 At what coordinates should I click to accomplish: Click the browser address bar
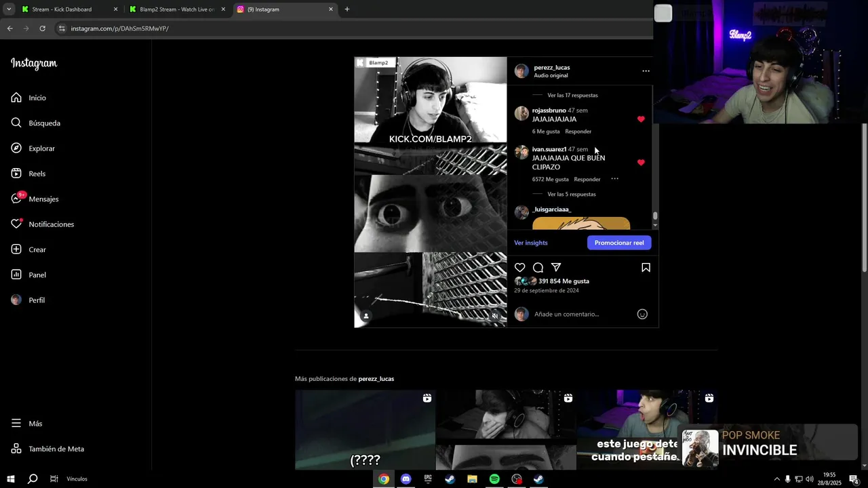click(353, 28)
